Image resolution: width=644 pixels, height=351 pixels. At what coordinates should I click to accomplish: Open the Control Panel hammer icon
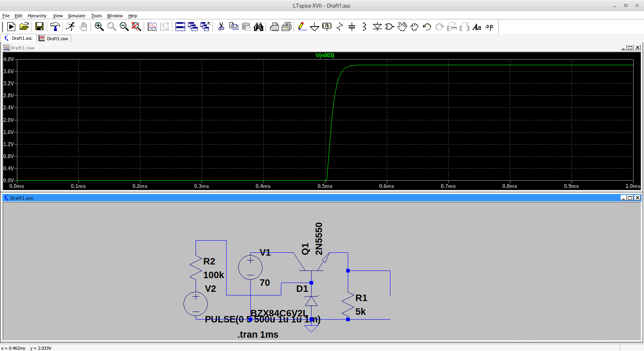click(55, 27)
